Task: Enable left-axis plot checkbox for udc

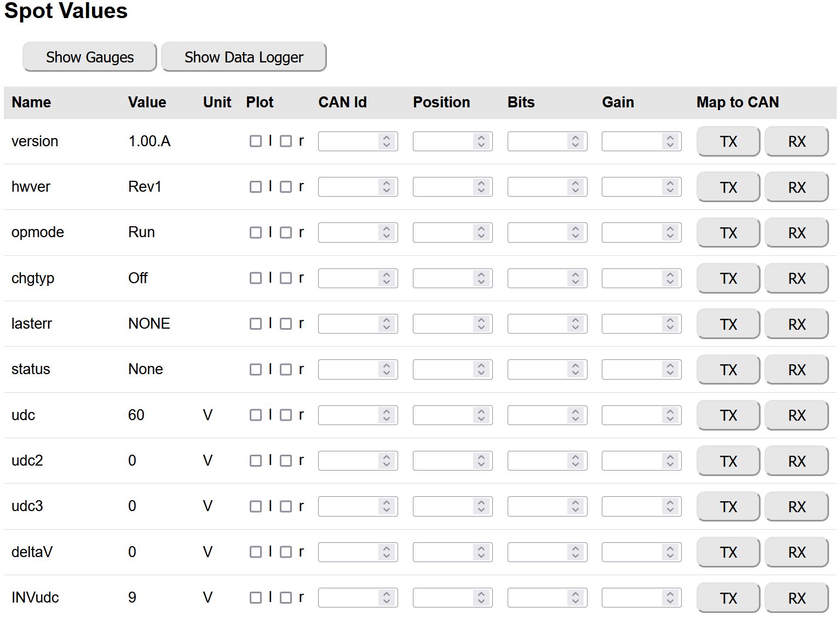Action: [x=255, y=415]
